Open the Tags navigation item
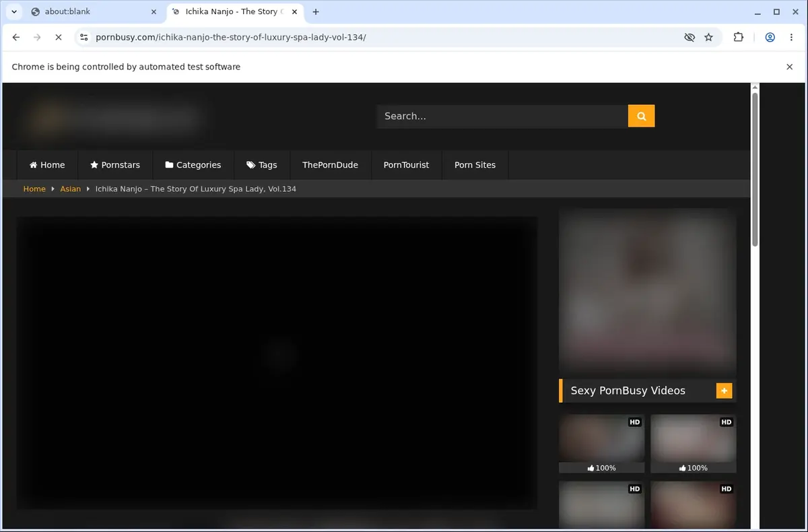808x532 pixels. point(262,165)
